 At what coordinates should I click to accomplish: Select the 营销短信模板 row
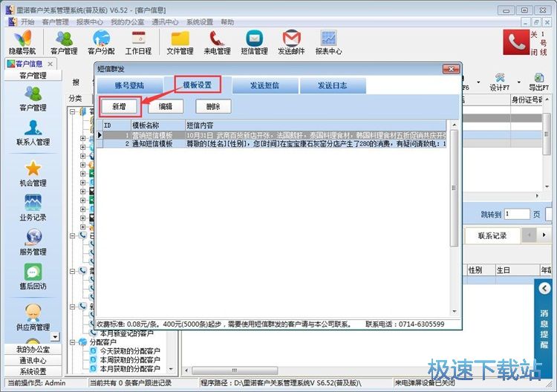pos(271,135)
